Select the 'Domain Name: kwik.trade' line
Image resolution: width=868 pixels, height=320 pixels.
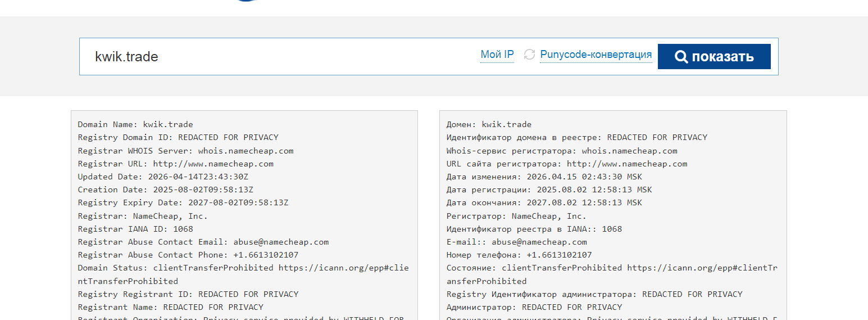(x=135, y=124)
